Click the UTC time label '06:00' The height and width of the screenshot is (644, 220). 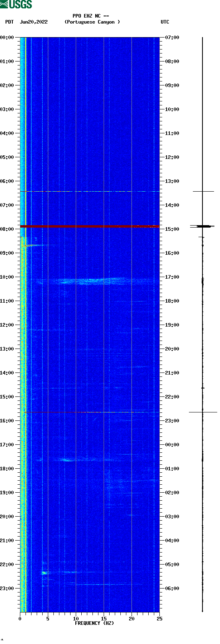[x=172, y=589]
